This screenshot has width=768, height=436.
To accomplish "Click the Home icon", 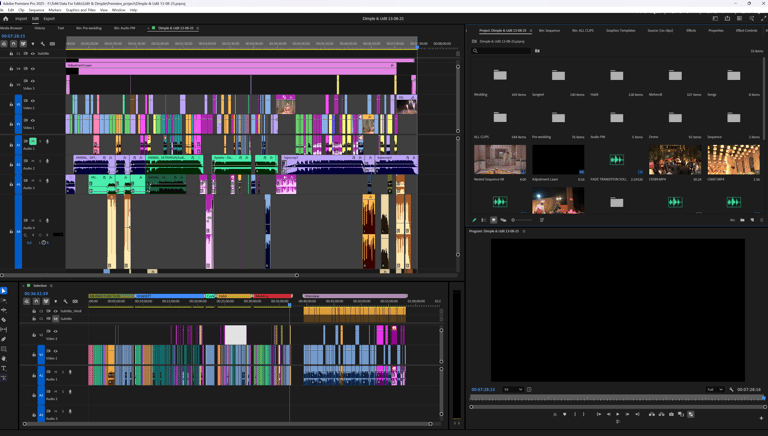I will [5, 18].
